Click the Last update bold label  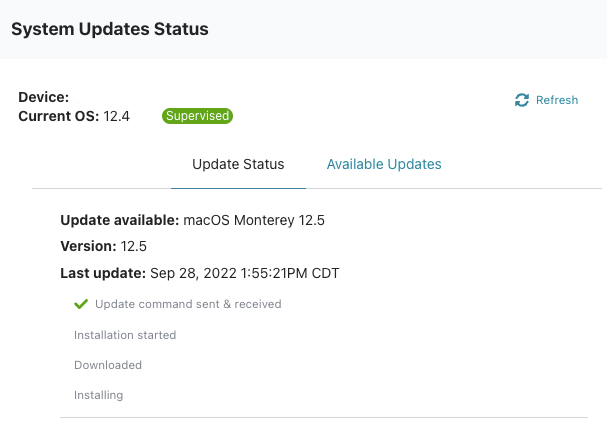point(103,273)
